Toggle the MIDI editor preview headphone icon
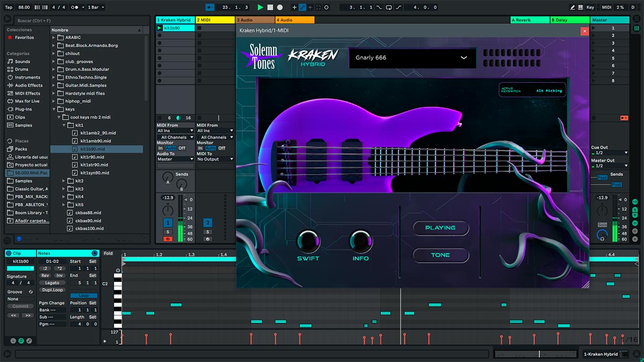This screenshot has height=362, width=644. [x=118, y=270]
